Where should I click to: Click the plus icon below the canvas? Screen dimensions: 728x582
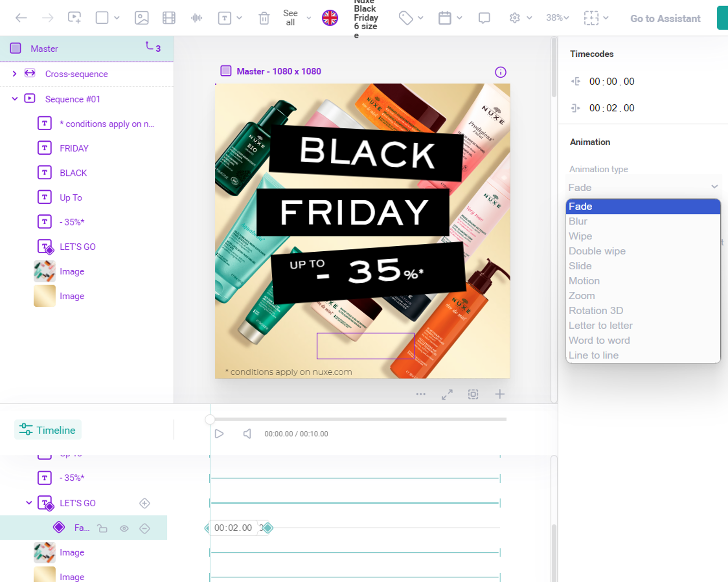(x=500, y=394)
